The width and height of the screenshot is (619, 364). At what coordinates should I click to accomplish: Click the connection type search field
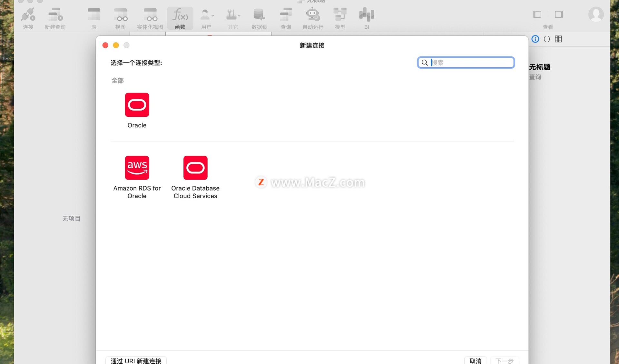click(466, 63)
